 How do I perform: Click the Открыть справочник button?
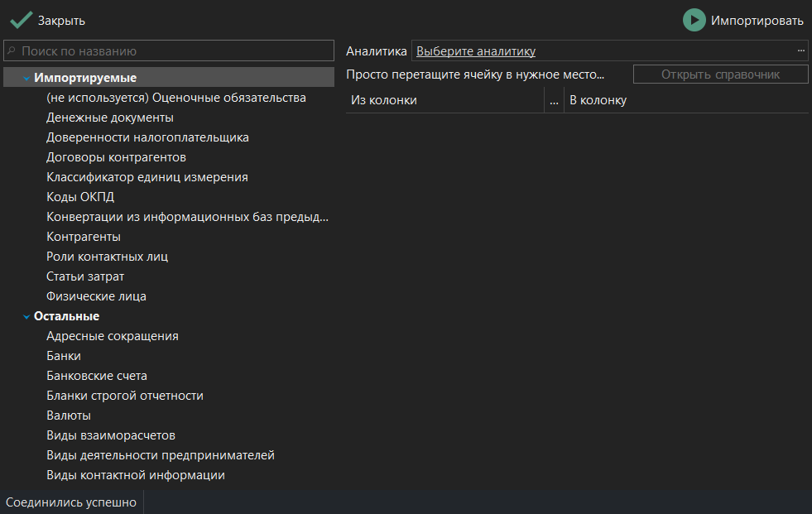coord(719,74)
